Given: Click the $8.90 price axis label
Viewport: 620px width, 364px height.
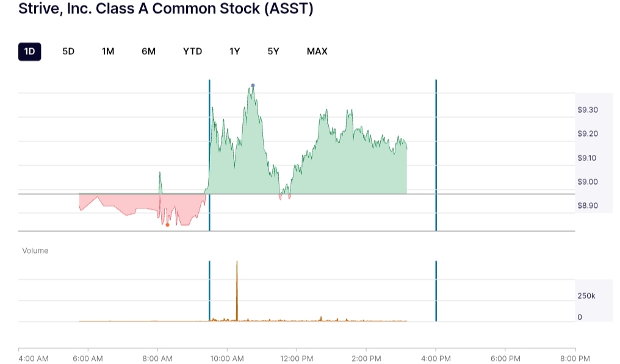Looking at the screenshot, I should pos(587,205).
